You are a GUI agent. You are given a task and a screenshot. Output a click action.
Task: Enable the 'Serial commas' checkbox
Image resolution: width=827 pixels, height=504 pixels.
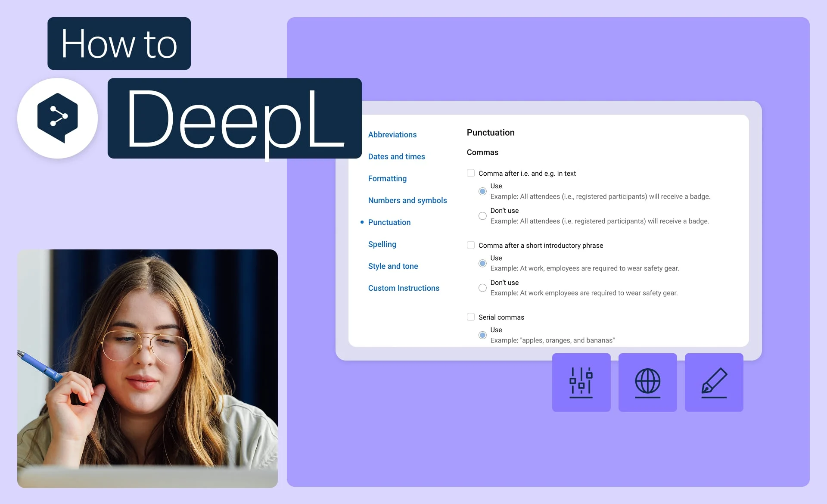pyautogui.click(x=471, y=317)
